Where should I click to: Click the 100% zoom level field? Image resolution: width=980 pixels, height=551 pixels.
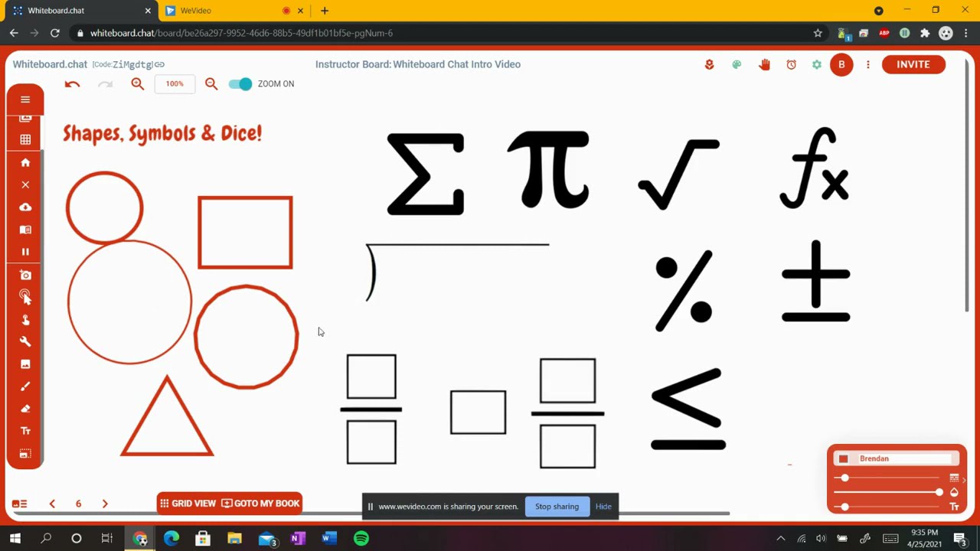point(175,84)
